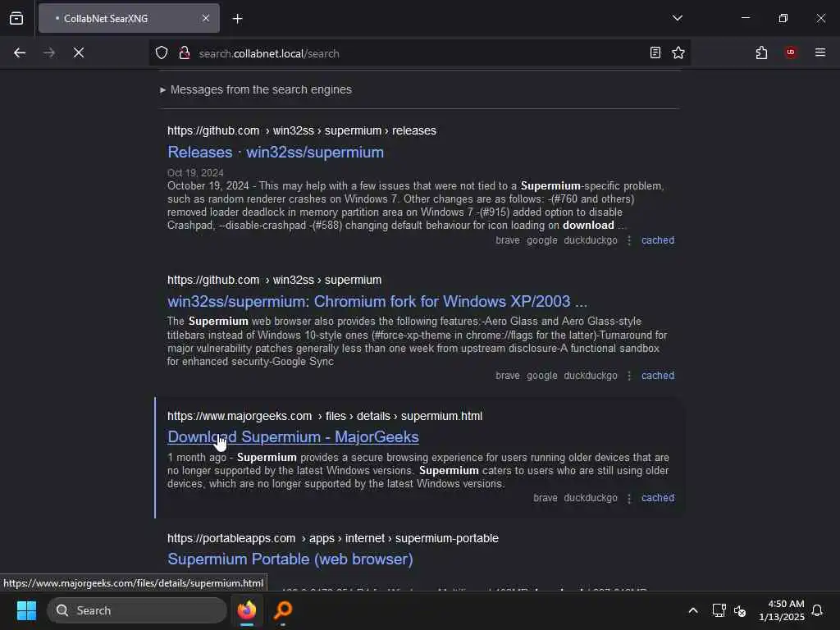The width and height of the screenshot is (840, 630).
Task: Open the Extensions puzzle icon
Action: pyautogui.click(x=761, y=53)
